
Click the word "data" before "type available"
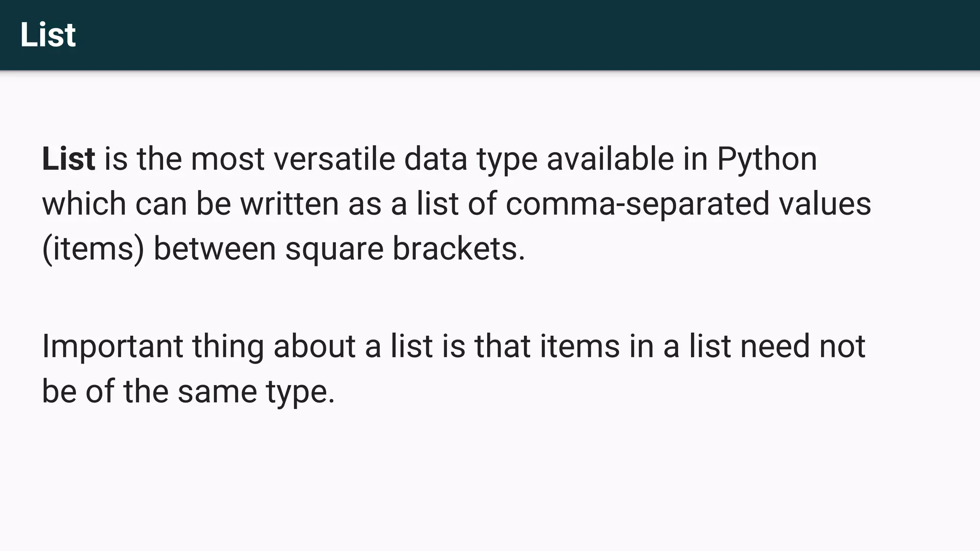pyautogui.click(x=435, y=159)
